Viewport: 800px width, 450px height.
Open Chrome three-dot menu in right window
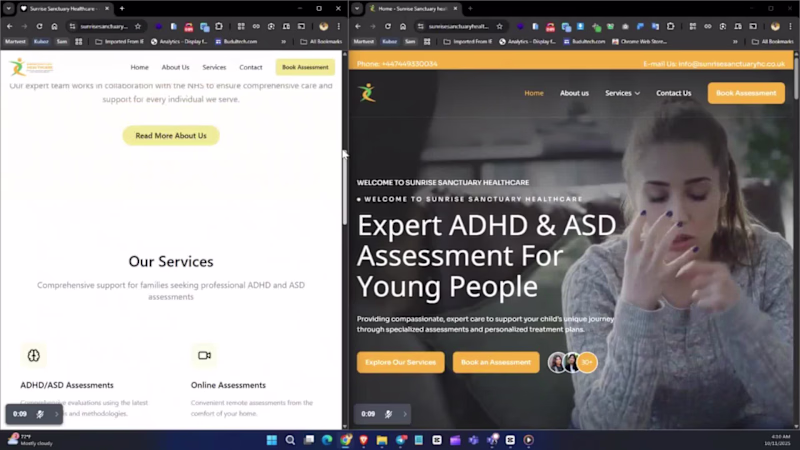(790, 27)
